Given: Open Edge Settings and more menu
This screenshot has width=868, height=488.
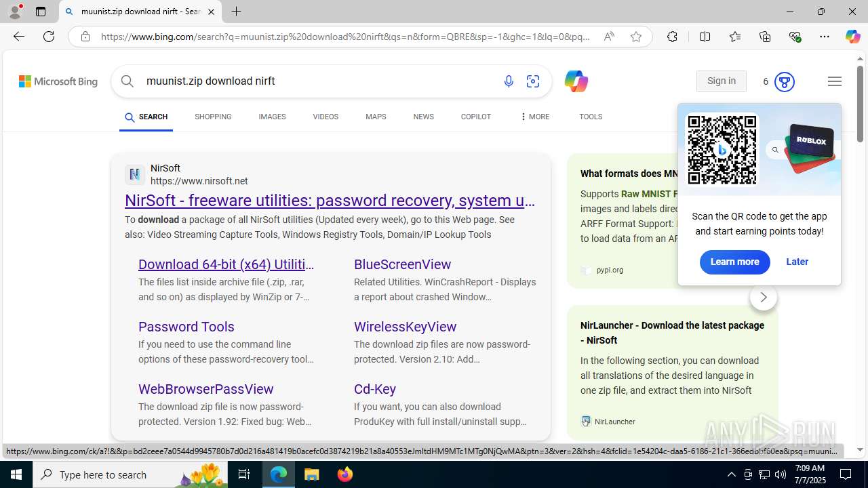Looking at the screenshot, I should (x=825, y=37).
